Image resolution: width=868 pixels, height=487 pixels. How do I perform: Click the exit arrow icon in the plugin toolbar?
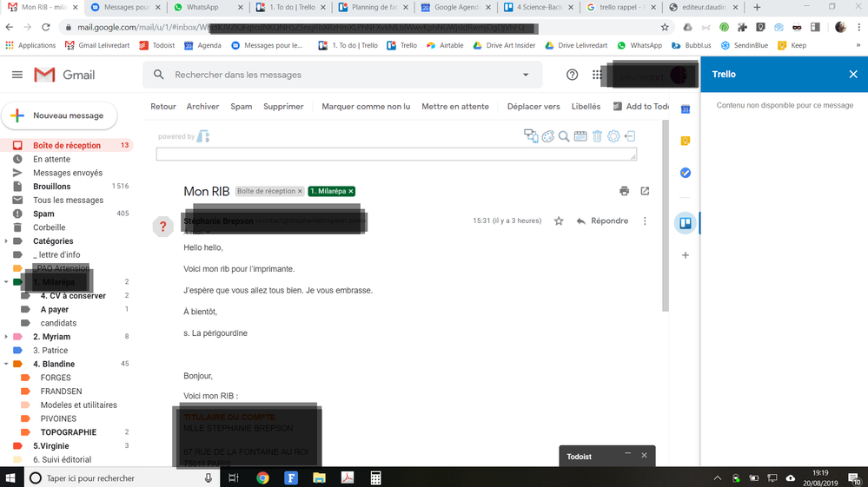pyautogui.click(x=630, y=136)
